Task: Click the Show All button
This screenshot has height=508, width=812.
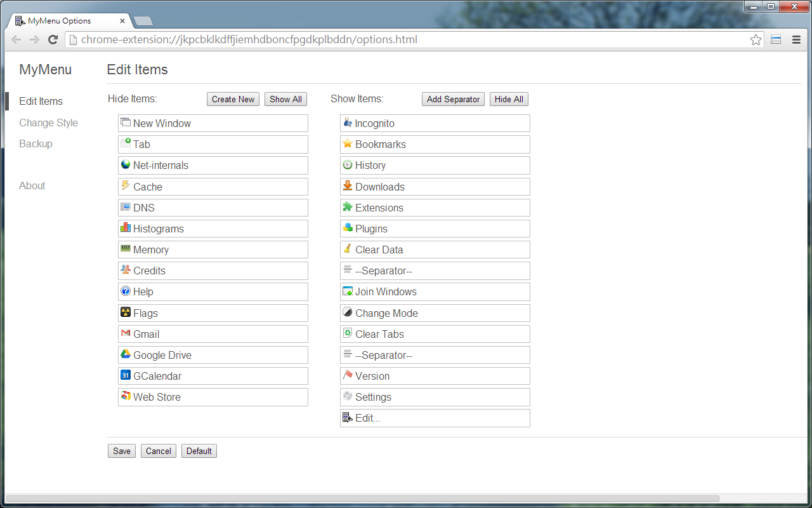Action: 285,99
